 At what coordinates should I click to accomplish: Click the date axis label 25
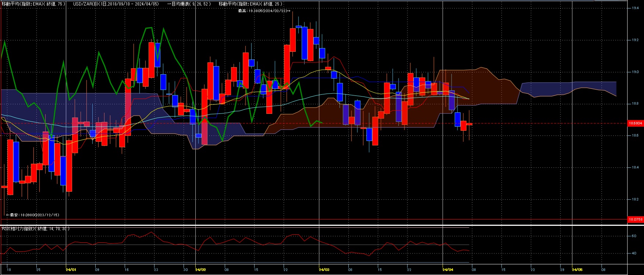(38, 270)
